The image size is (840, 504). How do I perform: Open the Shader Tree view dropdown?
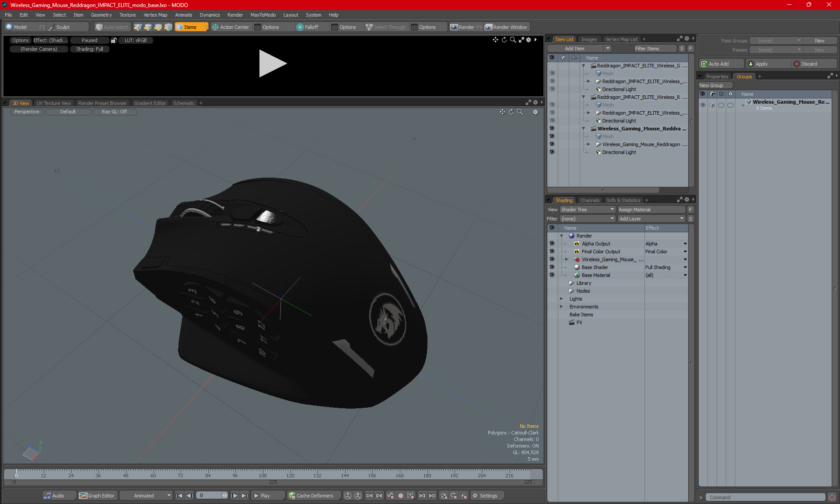click(x=588, y=210)
